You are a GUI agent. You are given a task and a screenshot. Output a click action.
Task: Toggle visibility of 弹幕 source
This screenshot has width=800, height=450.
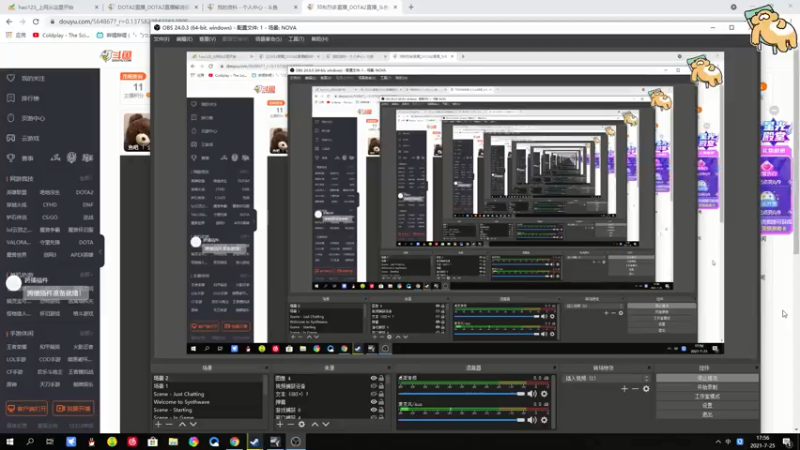coord(373,402)
